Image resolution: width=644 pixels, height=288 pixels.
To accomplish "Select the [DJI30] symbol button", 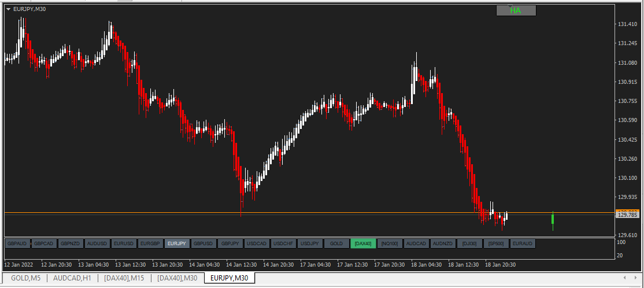I will tap(469, 243).
